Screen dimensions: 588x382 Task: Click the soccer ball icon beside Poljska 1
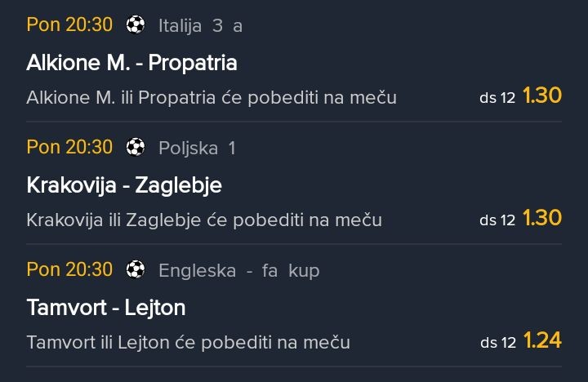click(136, 148)
